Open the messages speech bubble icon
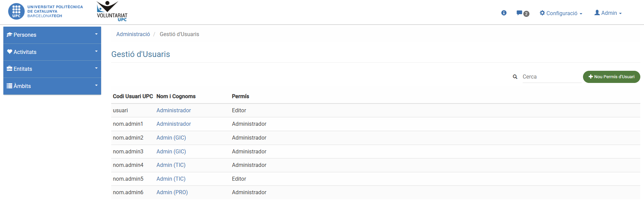The width and height of the screenshot is (644, 208). (519, 13)
